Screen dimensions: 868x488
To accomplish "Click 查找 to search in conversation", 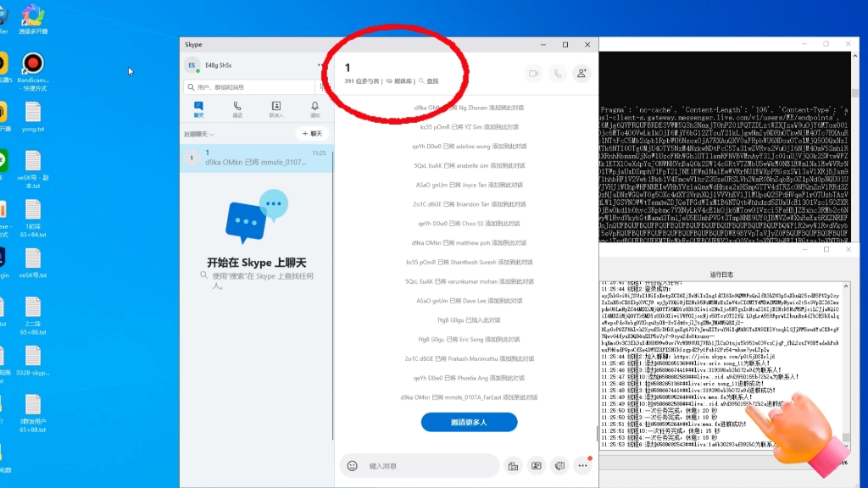I will pyautogui.click(x=428, y=81).
